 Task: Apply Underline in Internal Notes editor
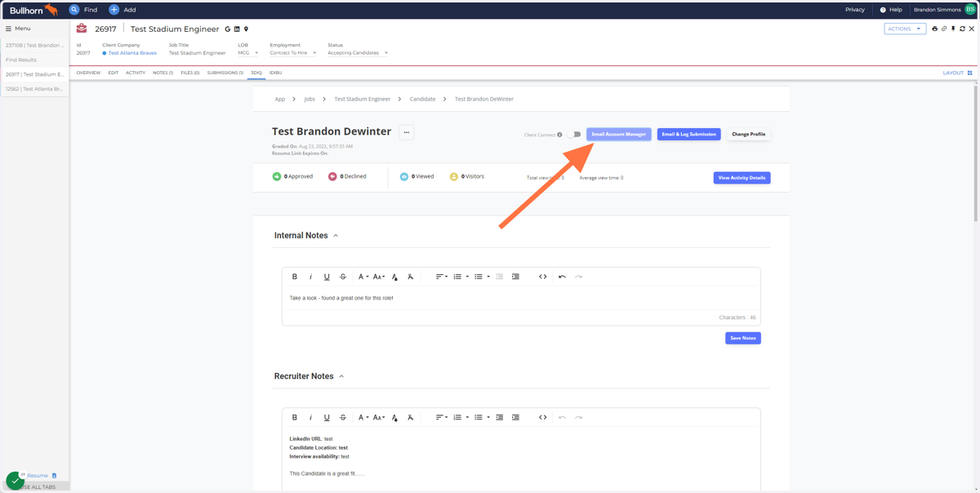click(327, 277)
